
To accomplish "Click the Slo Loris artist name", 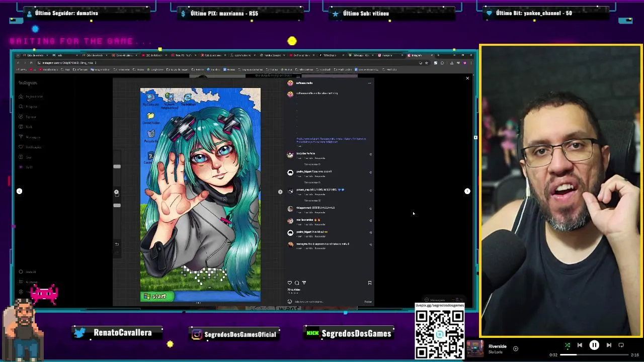I will [496, 352].
